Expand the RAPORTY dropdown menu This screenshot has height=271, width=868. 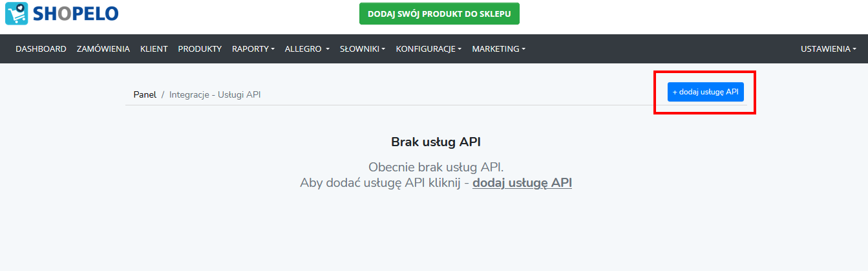(x=253, y=49)
